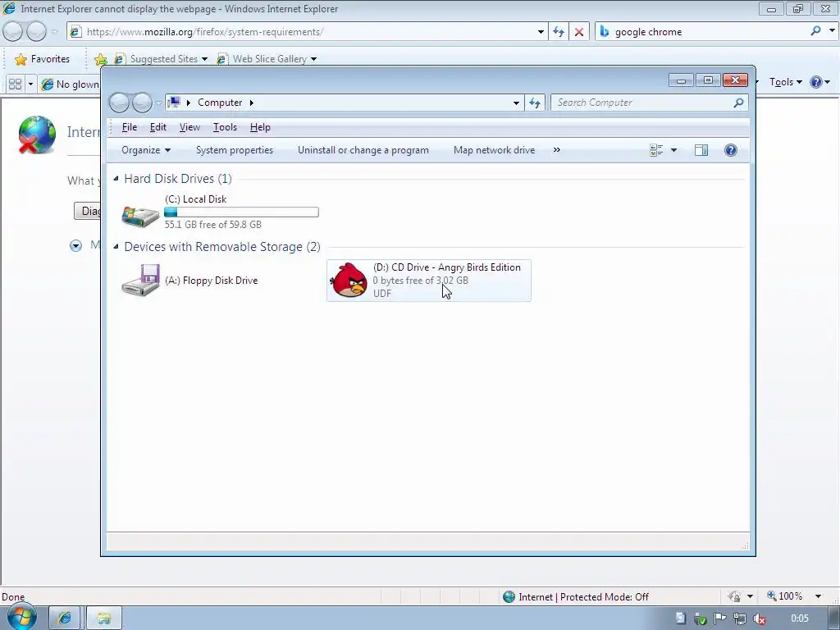840x630 pixels.
Task: Click the change view icon in Explorer
Action: point(656,150)
